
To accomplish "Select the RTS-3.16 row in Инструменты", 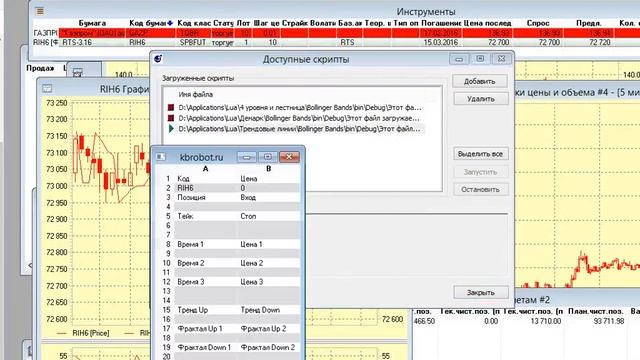I will [336, 42].
